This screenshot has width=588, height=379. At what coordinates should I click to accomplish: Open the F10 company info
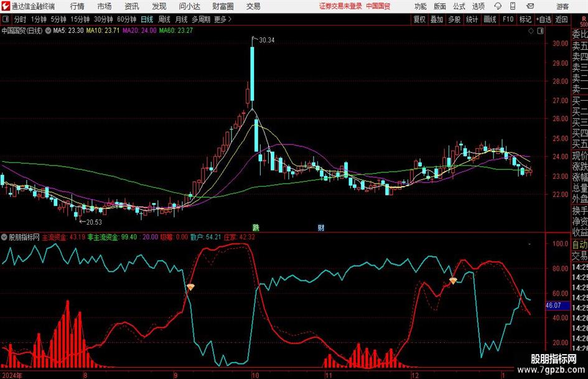click(508, 19)
